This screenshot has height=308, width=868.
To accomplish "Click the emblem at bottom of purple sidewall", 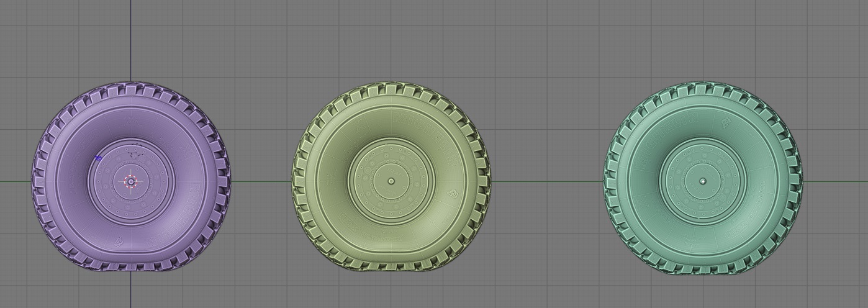I will (x=118, y=244).
